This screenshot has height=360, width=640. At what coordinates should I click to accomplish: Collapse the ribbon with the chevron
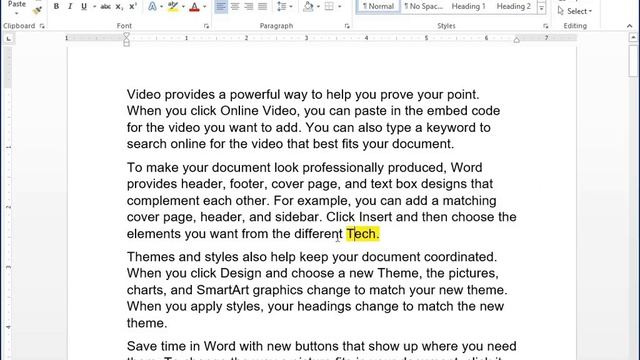pos(629,26)
